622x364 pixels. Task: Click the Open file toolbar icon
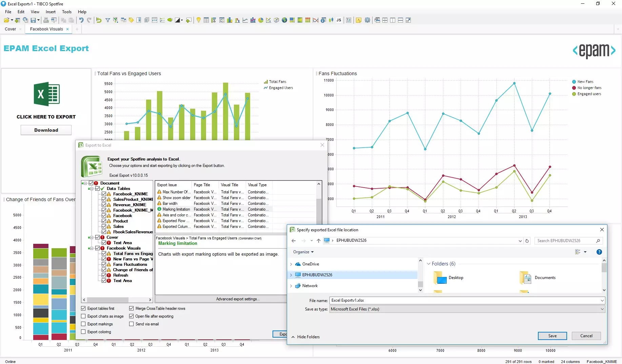[6, 20]
